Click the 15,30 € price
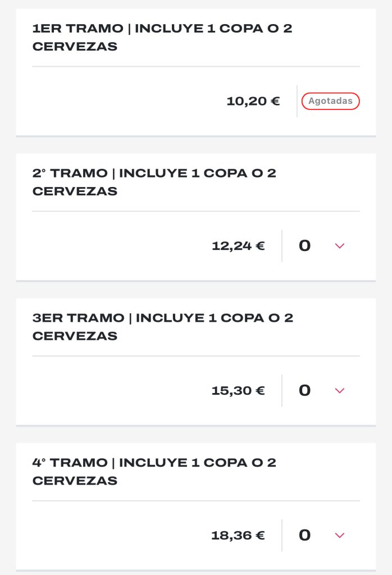392x575 pixels. pos(238,391)
